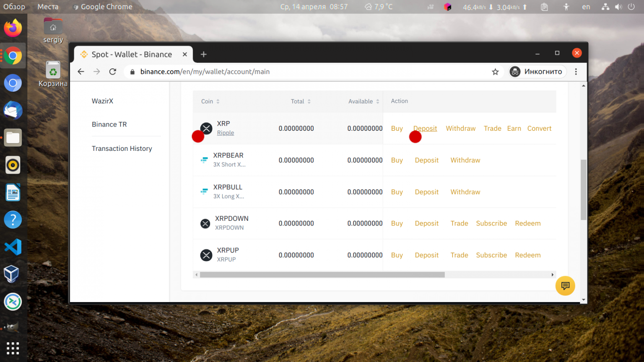
Task: Launch Google Chrome from the dock
Action: 13,56
